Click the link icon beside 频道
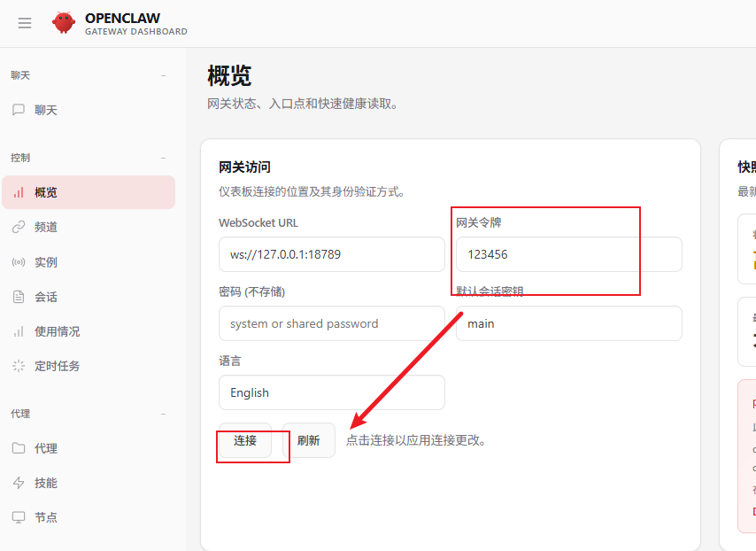The image size is (756, 551). [x=19, y=227]
